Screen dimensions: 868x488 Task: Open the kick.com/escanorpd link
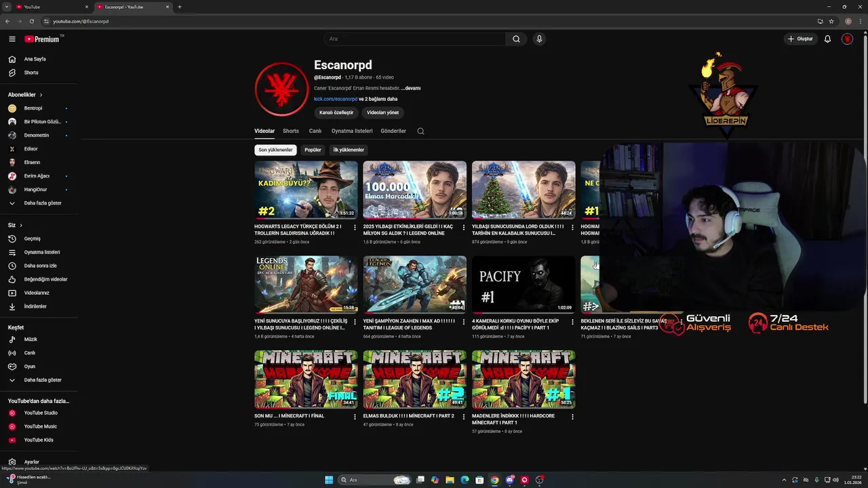point(336,99)
